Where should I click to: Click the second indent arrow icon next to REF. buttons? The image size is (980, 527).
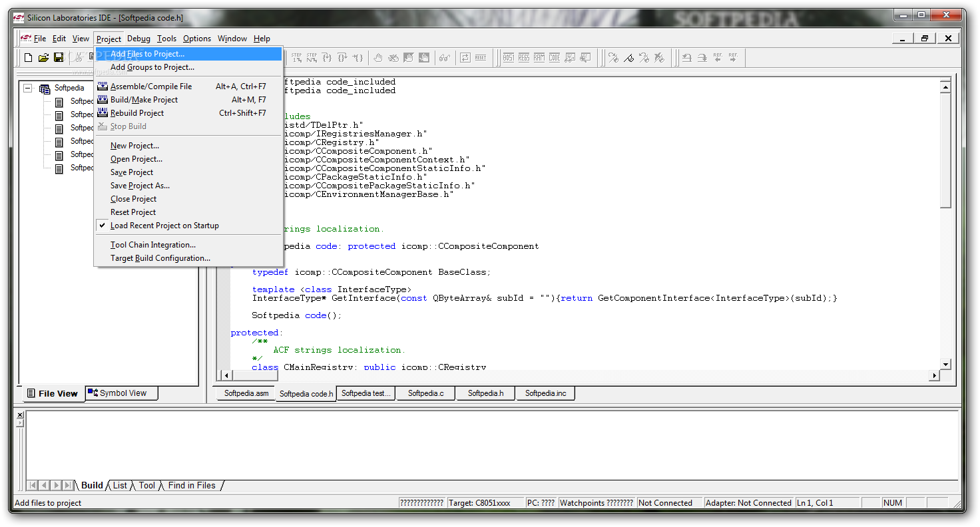702,58
